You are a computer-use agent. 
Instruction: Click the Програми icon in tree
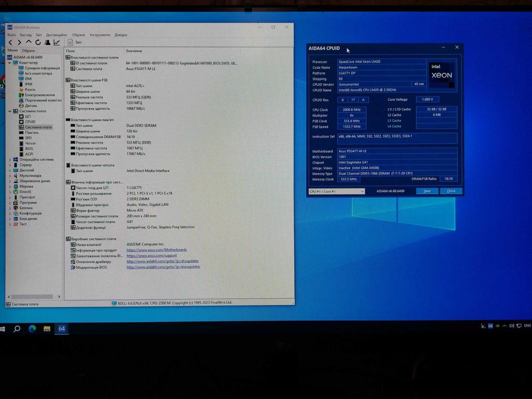click(15, 202)
